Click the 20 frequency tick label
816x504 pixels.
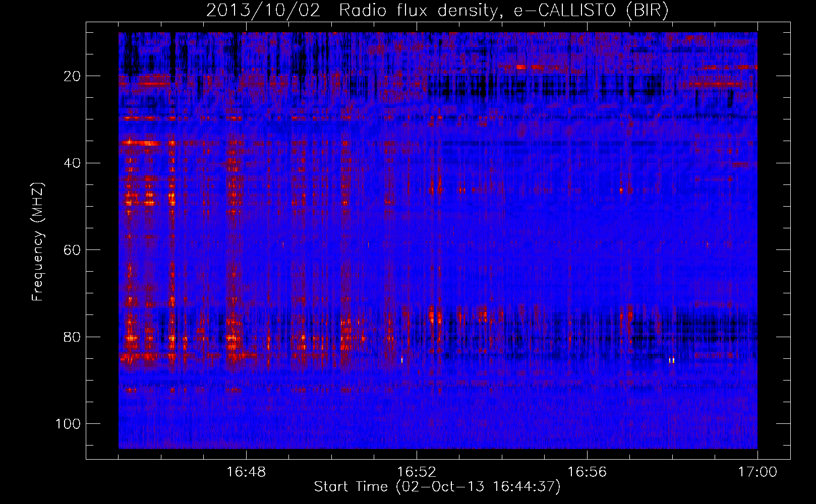click(72, 76)
